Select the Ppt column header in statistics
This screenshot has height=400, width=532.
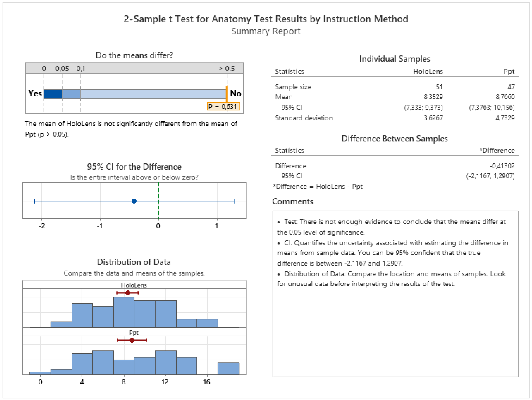(509, 71)
